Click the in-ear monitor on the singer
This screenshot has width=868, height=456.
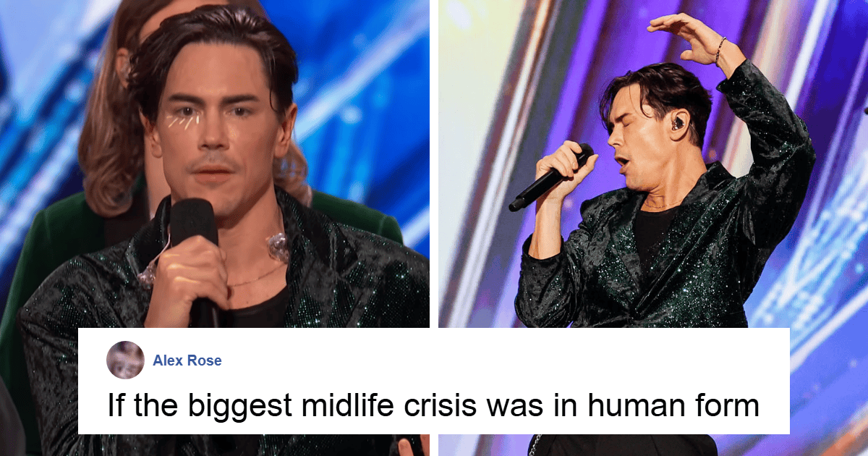point(678,124)
